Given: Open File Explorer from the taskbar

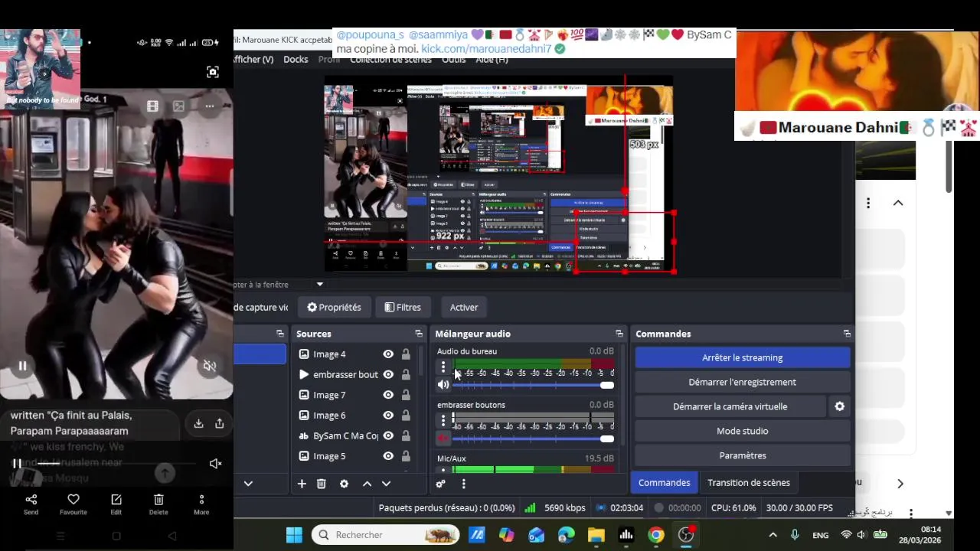Looking at the screenshot, I should pyautogui.click(x=596, y=535).
